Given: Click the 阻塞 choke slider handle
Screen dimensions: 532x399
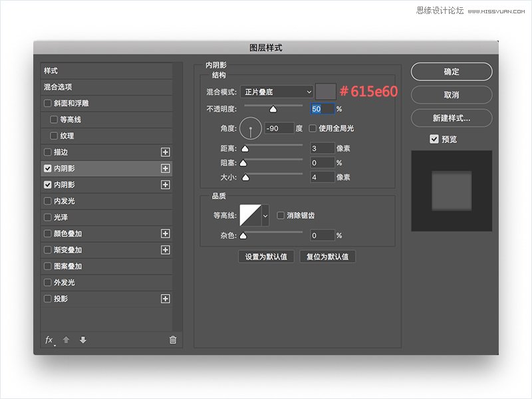Looking at the screenshot, I should tap(243, 163).
